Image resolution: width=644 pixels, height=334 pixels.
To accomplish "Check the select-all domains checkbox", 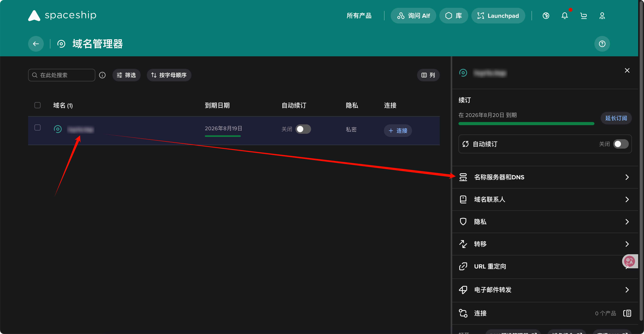I will tap(37, 105).
